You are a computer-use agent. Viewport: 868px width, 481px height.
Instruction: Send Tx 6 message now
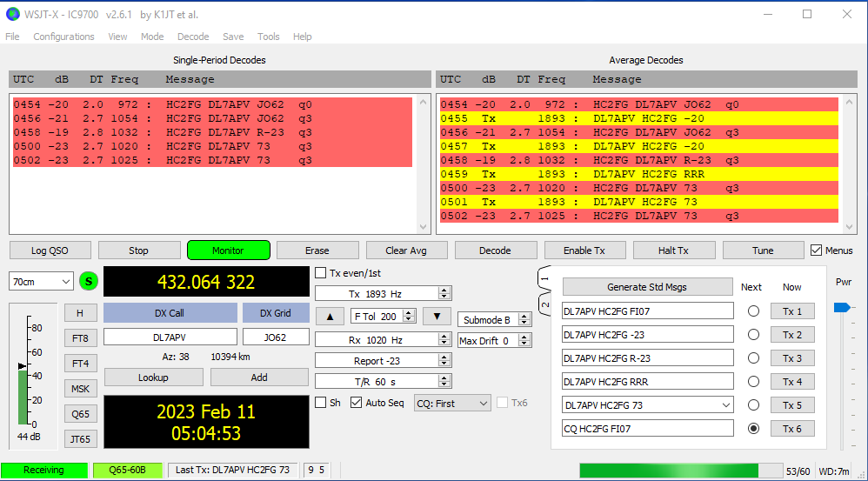pos(792,429)
